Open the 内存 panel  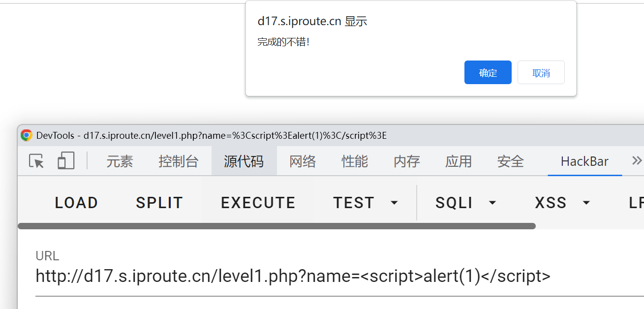(406, 160)
